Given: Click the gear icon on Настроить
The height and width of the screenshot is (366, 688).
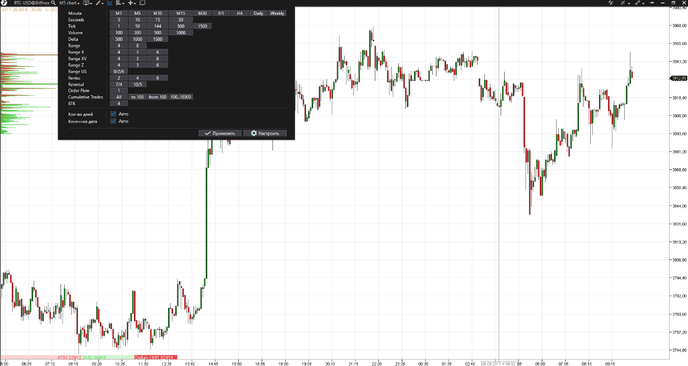Looking at the screenshot, I should click(254, 133).
